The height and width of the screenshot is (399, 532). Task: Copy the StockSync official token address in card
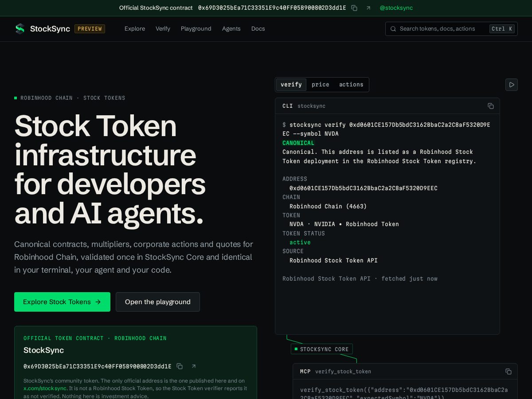tap(180, 366)
